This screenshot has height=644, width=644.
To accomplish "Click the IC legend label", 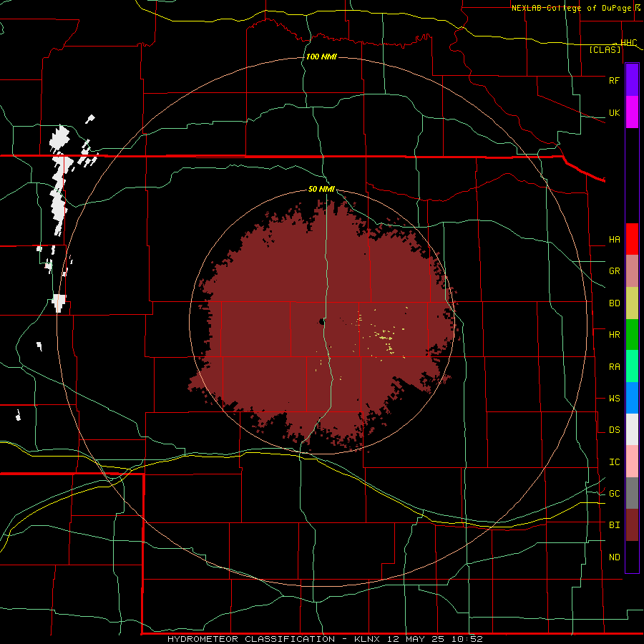I will click(614, 462).
